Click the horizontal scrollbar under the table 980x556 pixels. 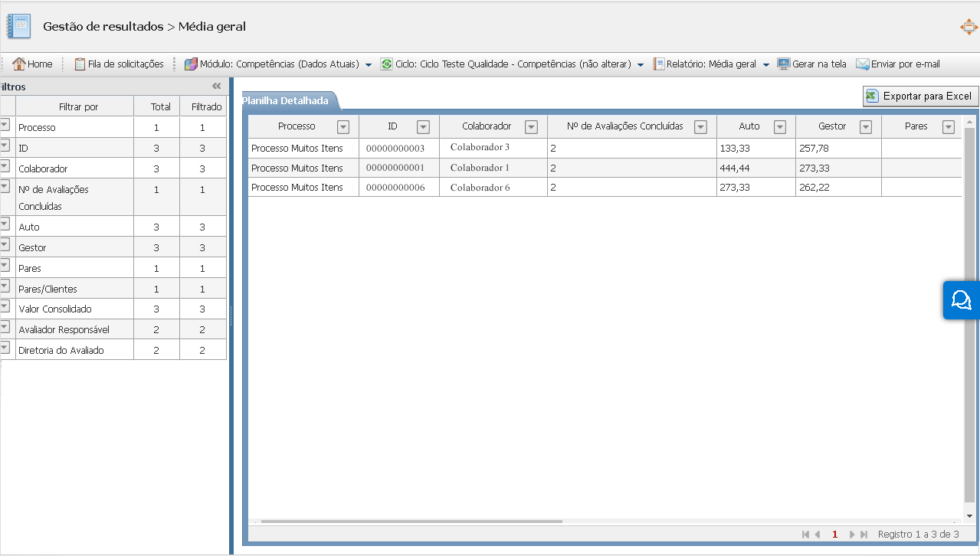(411, 522)
